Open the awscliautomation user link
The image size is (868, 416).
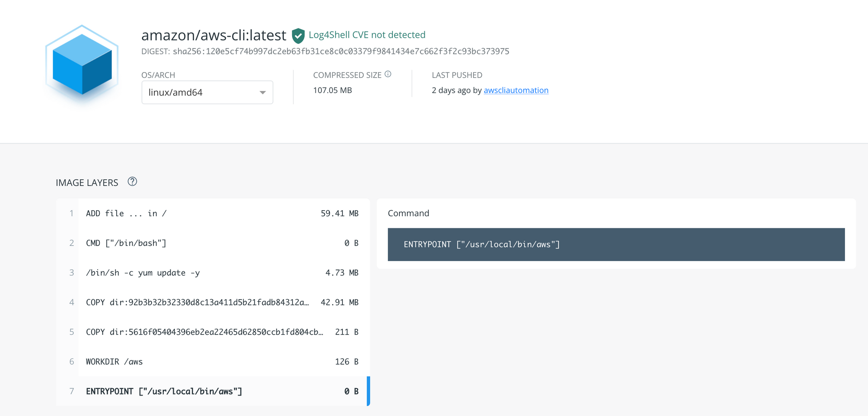point(516,90)
